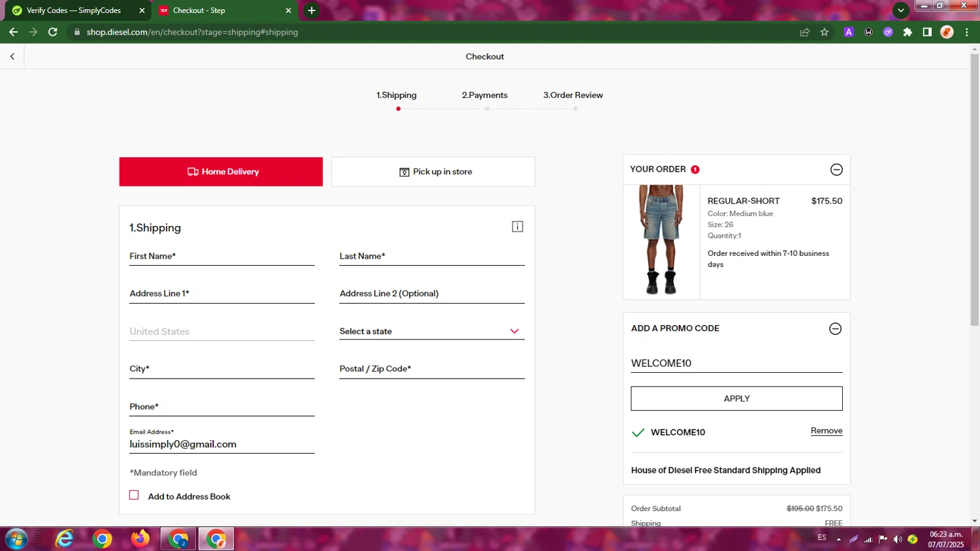Click the browser address bar URL
This screenshot has width=980, height=551.
pos(192,32)
